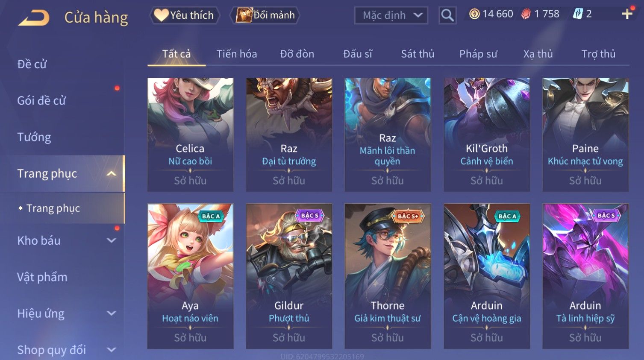Switch to the Tiến hóa tab

(x=237, y=54)
